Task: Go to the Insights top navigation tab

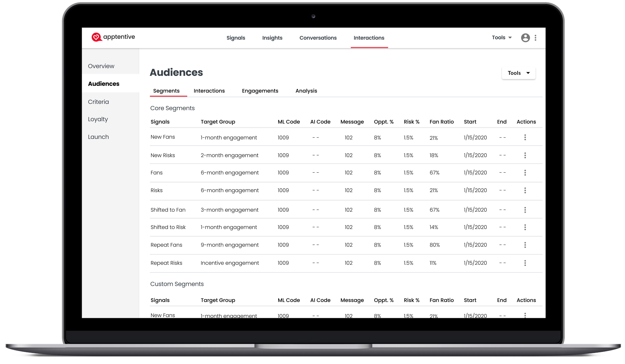Action: [272, 38]
